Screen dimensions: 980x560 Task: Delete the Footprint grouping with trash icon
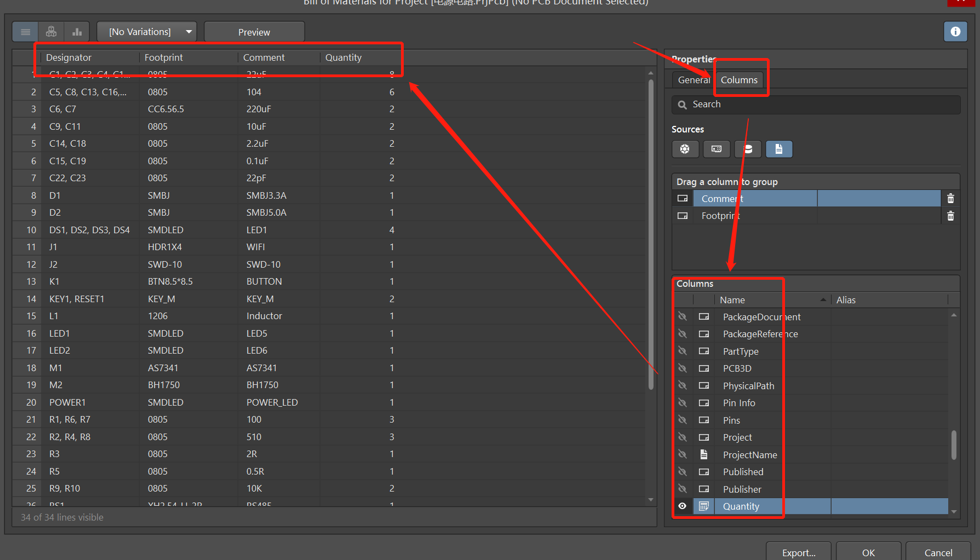pos(950,216)
